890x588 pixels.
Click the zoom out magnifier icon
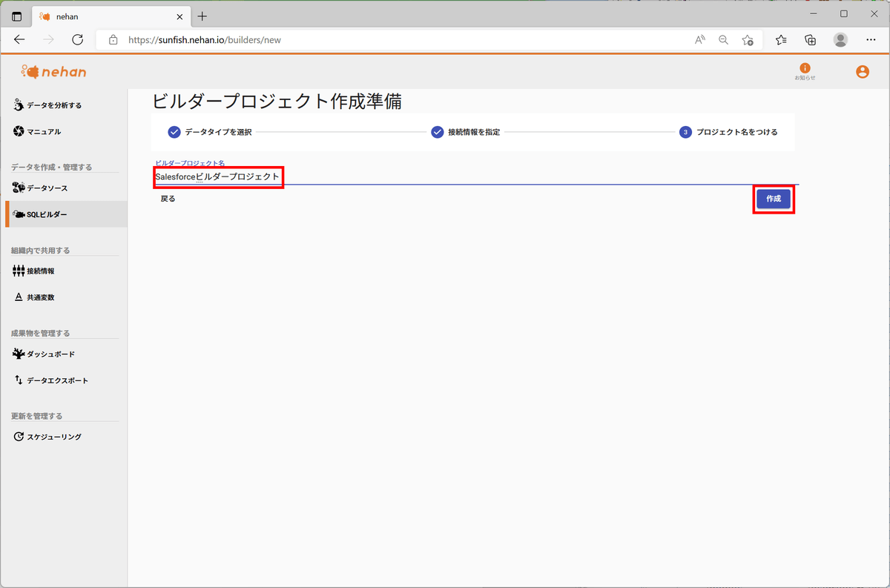(x=723, y=40)
